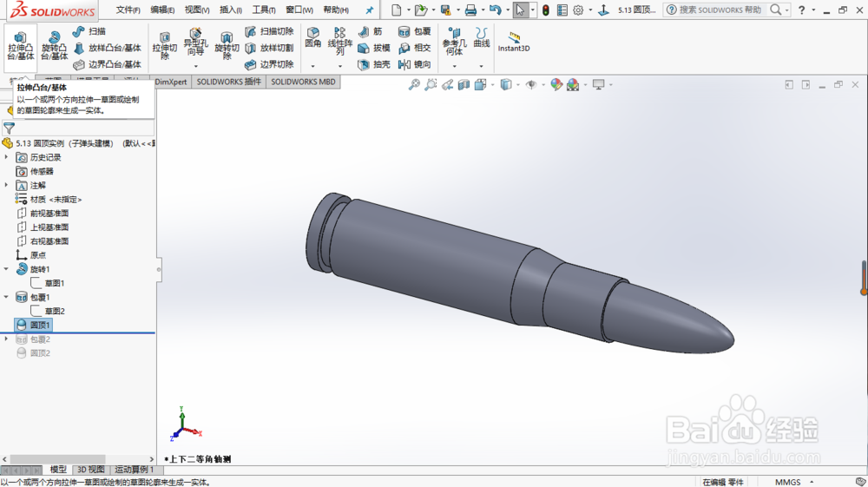Open the Window (窗口) menu
The image size is (868, 487).
click(x=299, y=10)
